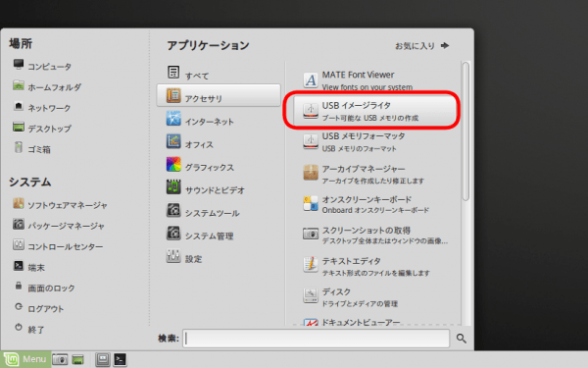Open the Computer (コンピュータ) place
Viewport: 588px width, 368px height.
42,66
